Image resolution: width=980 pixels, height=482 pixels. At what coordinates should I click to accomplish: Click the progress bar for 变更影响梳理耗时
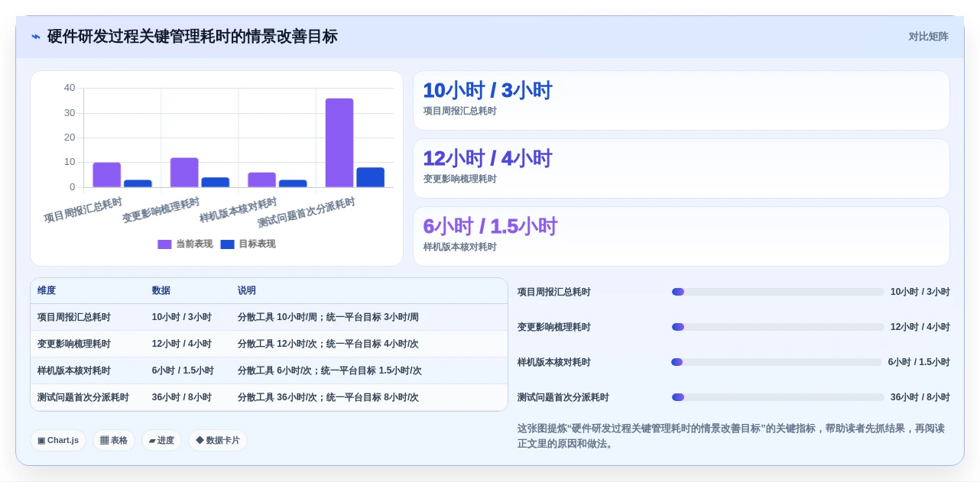777,327
